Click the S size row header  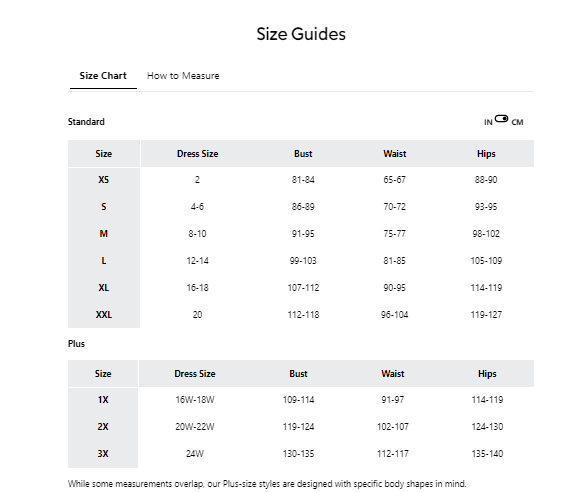pyautogui.click(x=104, y=207)
